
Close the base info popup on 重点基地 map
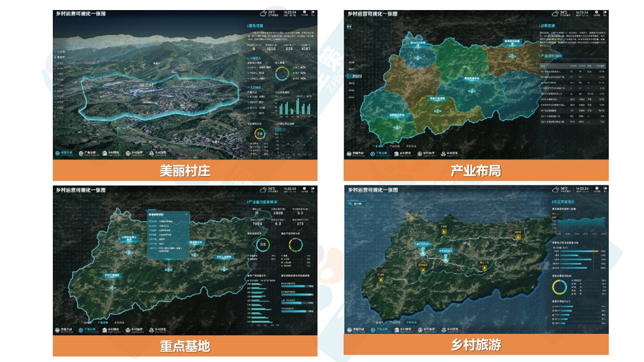[185, 214]
